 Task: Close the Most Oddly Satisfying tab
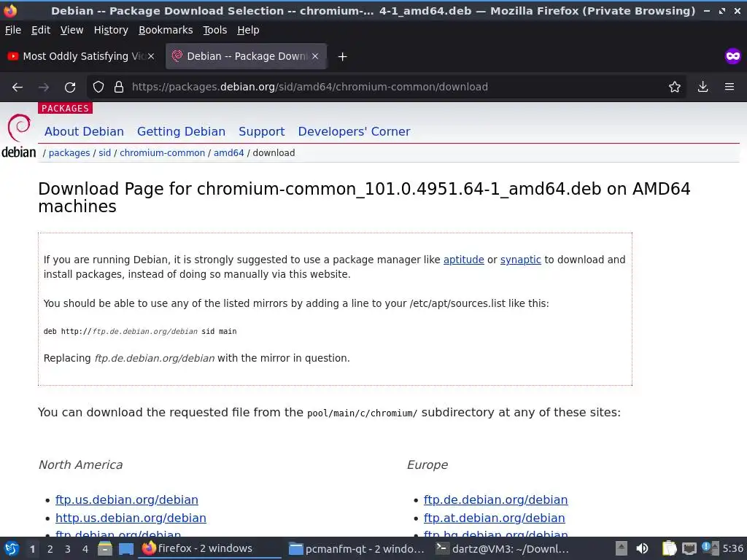tap(151, 56)
